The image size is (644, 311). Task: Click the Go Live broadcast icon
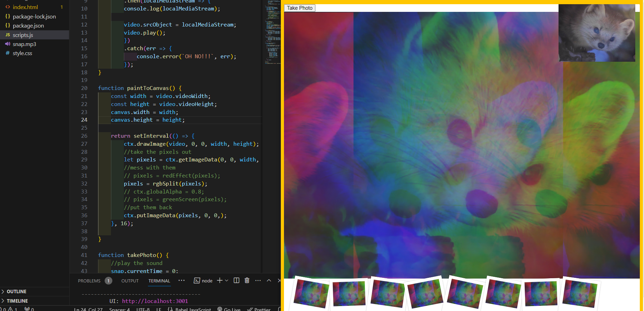tap(220, 309)
